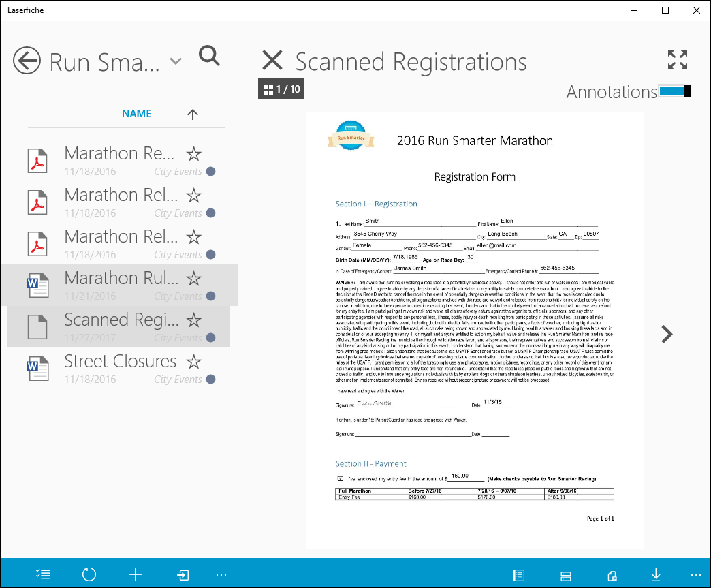Click the 11/27/2017 date text

point(90,338)
